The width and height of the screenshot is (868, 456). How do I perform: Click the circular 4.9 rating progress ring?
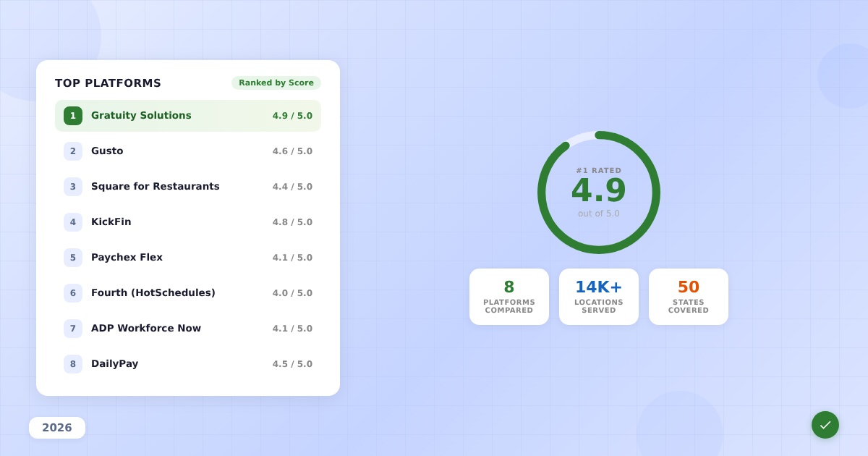tap(599, 193)
